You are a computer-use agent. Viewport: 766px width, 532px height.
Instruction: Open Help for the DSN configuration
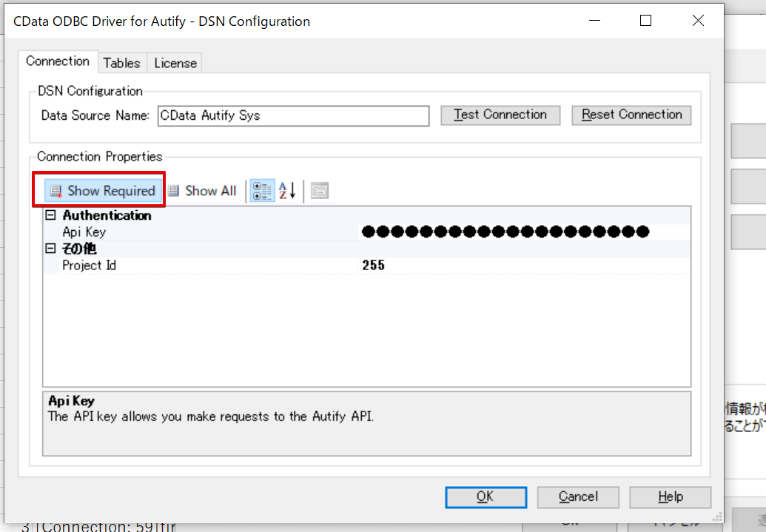point(670,496)
